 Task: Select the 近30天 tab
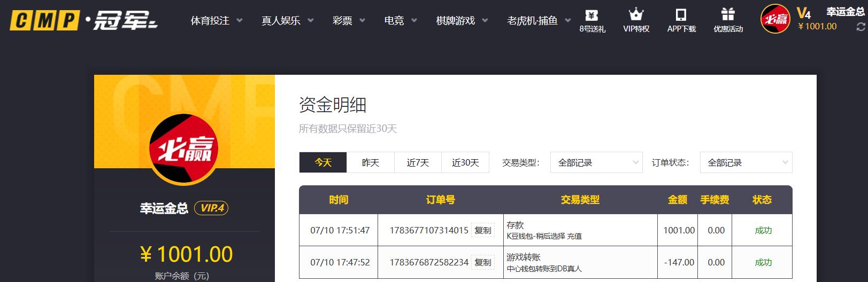tap(465, 162)
